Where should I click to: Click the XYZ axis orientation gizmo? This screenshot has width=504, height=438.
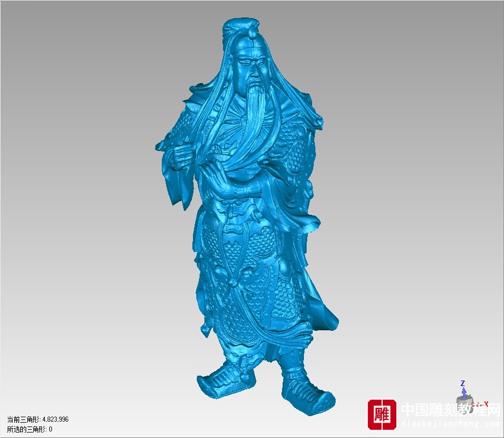[x=472, y=398]
